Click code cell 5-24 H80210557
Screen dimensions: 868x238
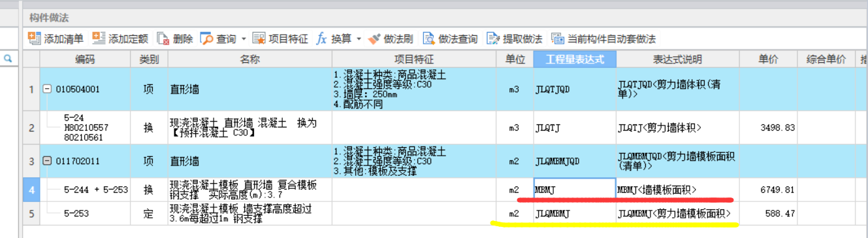pos(85,128)
